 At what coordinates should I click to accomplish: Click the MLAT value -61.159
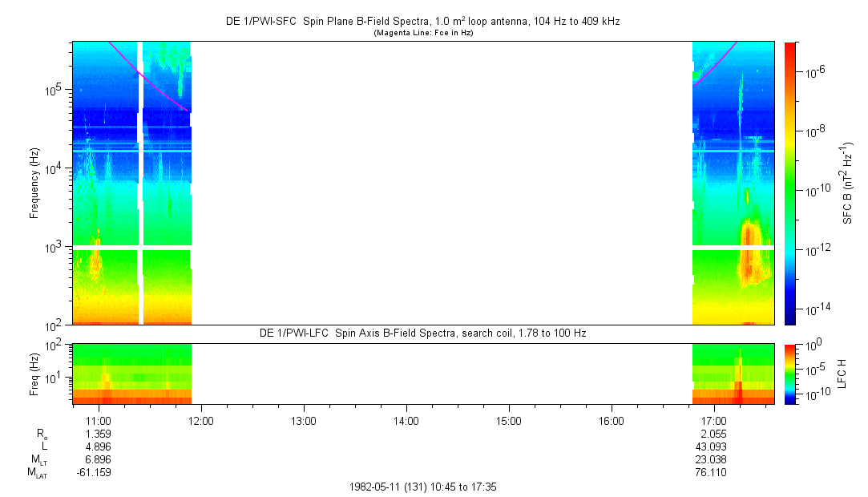pyautogui.click(x=98, y=472)
